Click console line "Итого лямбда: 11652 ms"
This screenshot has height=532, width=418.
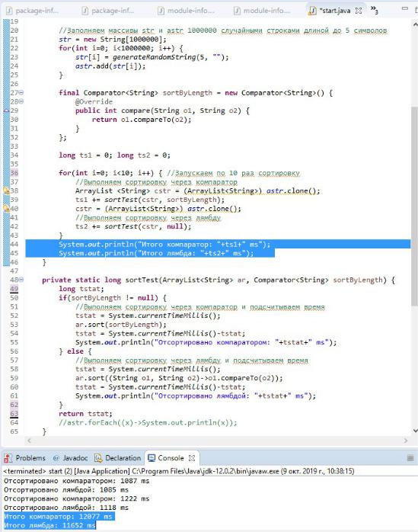point(49,525)
